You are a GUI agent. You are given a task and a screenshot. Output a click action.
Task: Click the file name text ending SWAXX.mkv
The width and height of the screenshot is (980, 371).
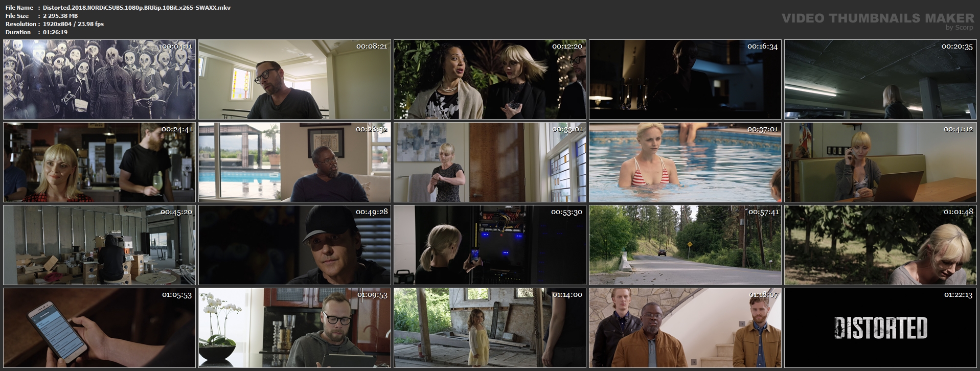136,8
